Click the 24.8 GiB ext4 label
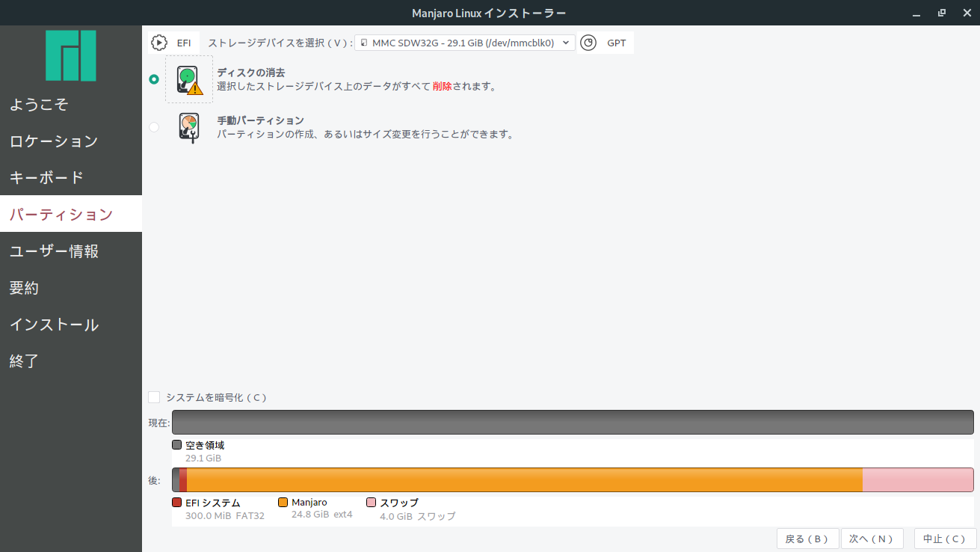The image size is (980, 552). 322,515
